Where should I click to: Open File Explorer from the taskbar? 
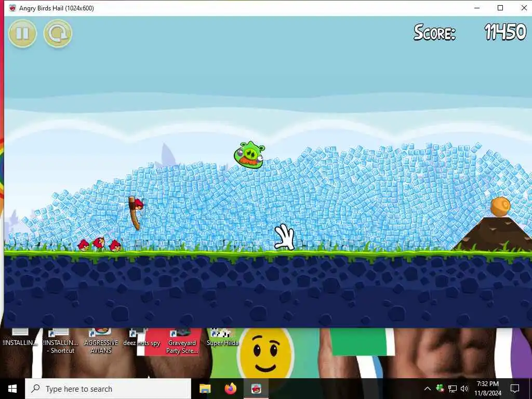pos(205,389)
